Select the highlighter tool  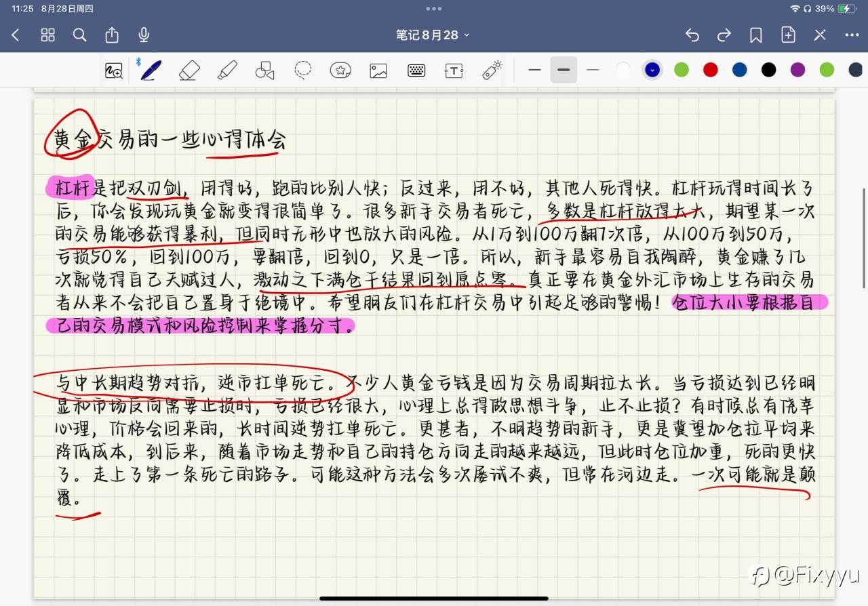tap(227, 70)
